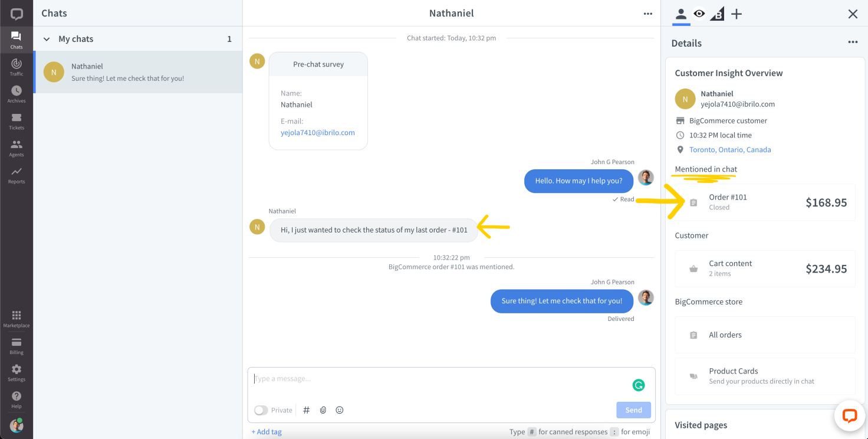Open All orders card
The width and height of the screenshot is (868, 439).
pyautogui.click(x=765, y=335)
